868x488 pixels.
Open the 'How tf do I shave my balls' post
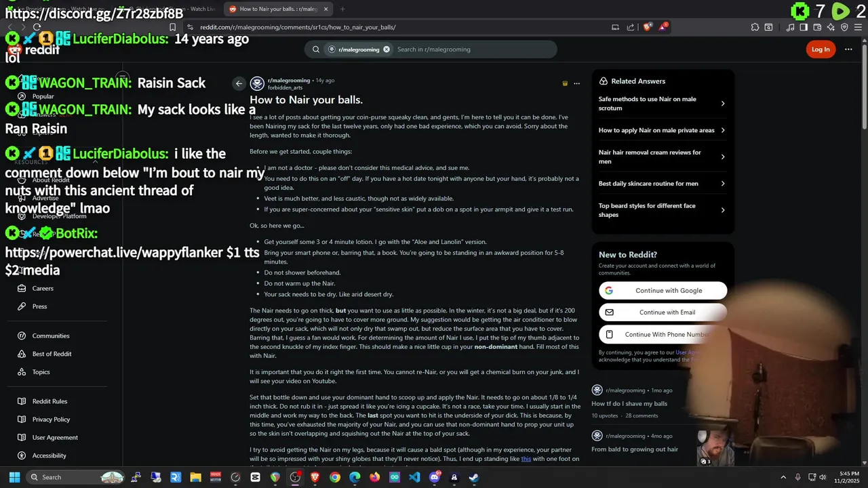point(629,403)
